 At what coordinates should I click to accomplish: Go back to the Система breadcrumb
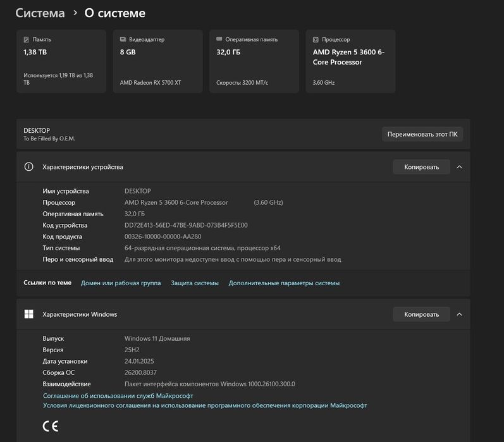40,13
